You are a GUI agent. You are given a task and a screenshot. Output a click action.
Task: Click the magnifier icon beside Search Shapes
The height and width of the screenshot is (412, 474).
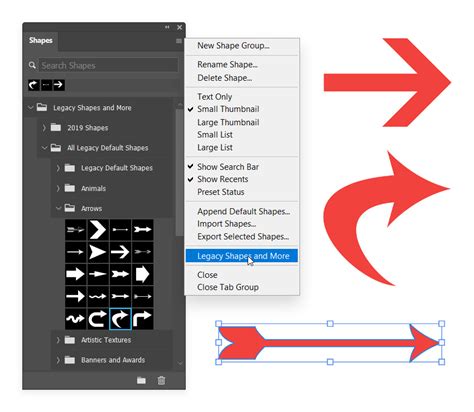(32, 65)
